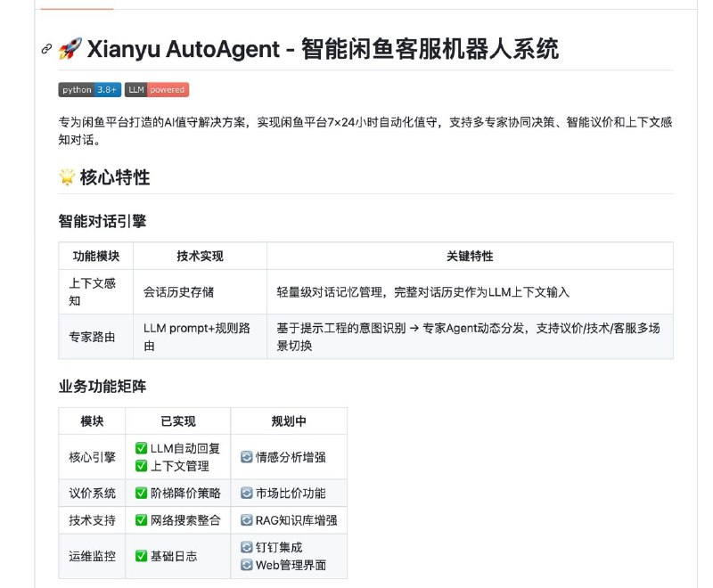The image size is (713, 588).
Task: Select the 运维监控 row label
Action: [x=92, y=556]
